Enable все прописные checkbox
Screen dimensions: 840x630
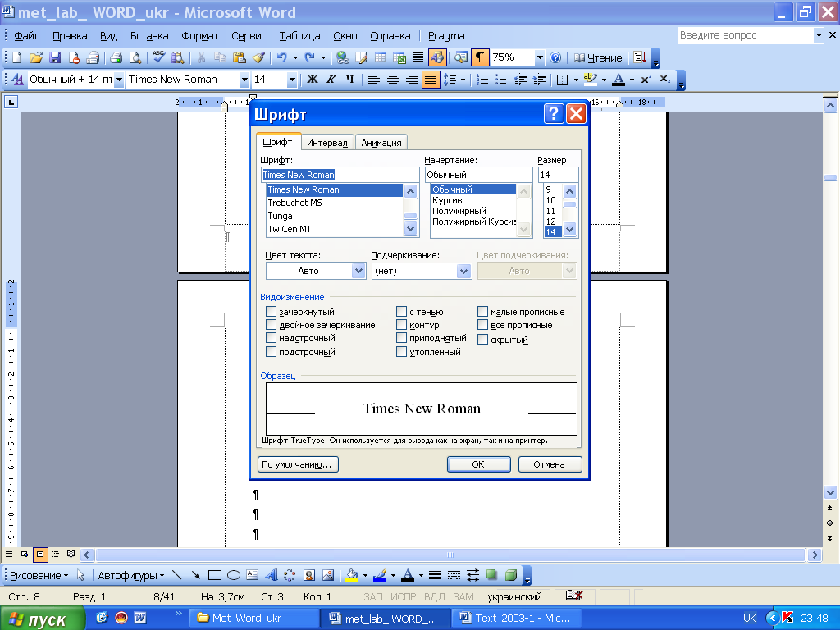click(x=482, y=325)
